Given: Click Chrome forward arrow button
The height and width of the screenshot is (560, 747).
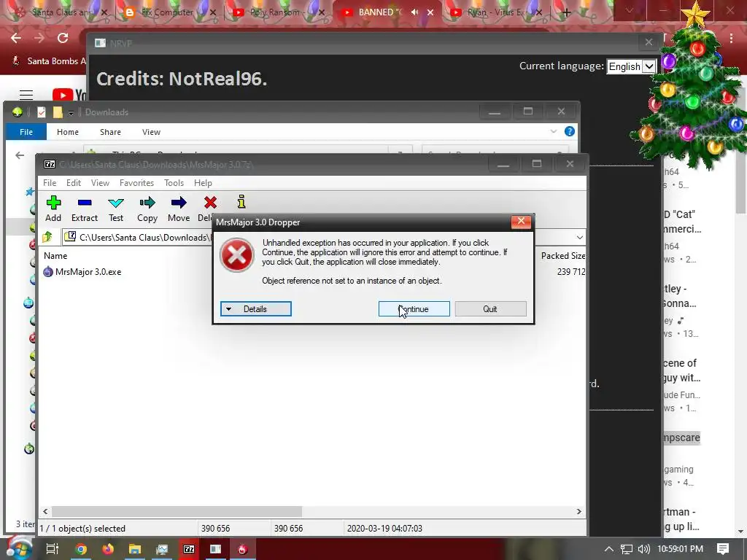Looking at the screenshot, I should 39,38.
